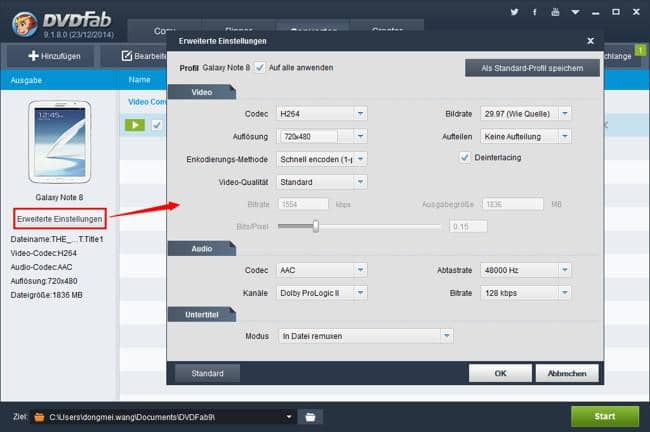Select the Audio section header
Screen dimensions: 650x432
(x=202, y=249)
